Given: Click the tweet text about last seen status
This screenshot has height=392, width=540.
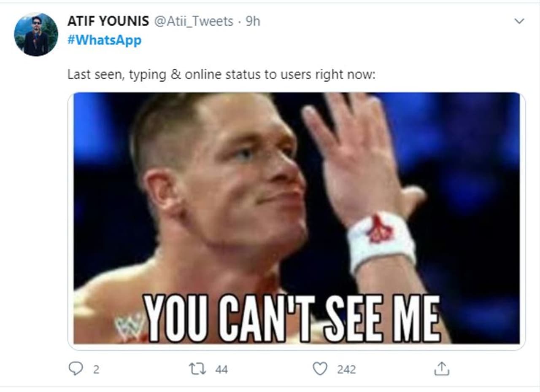Looking at the screenshot, I should (x=221, y=75).
